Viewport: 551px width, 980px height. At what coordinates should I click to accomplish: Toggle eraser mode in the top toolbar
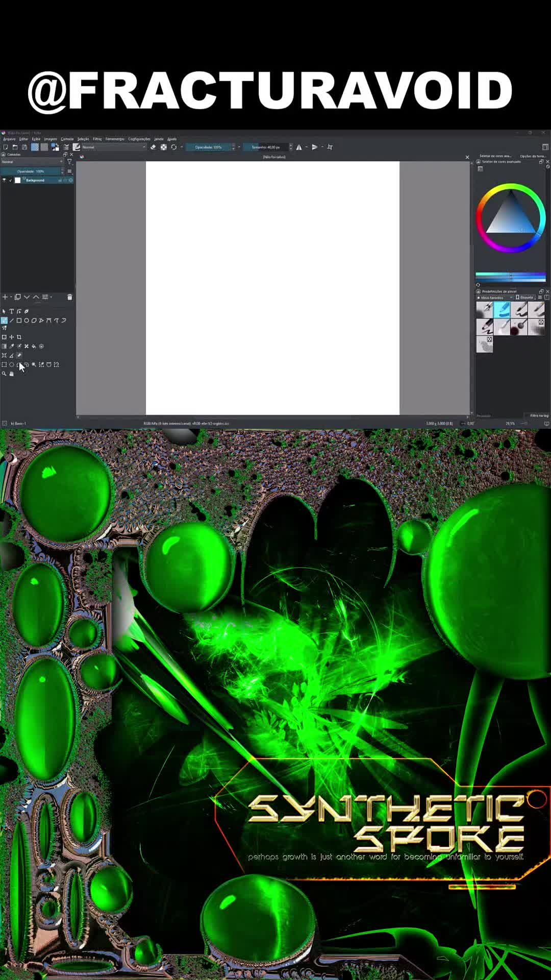[153, 147]
